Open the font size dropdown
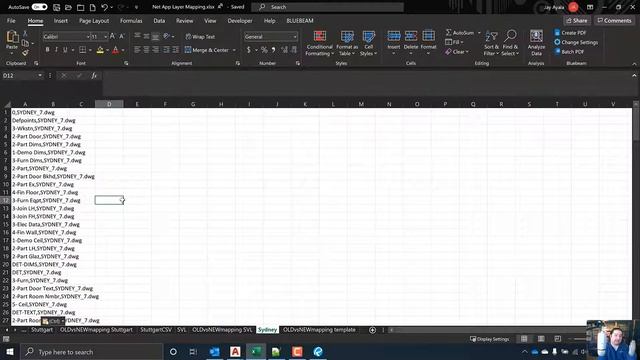This screenshot has width=640, height=360. coord(105,37)
